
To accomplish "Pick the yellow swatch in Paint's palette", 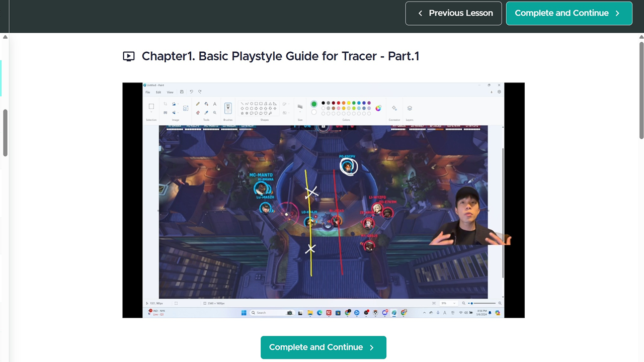I will pos(349,103).
